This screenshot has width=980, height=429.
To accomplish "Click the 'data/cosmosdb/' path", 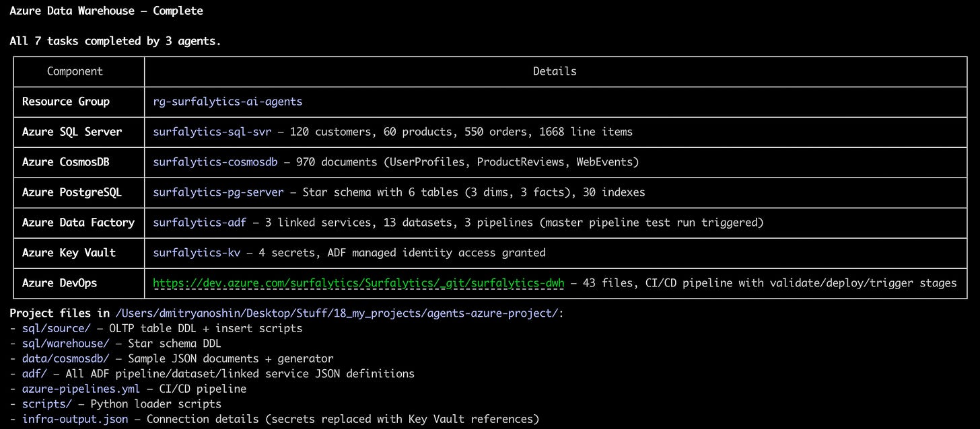I will 65,358.
